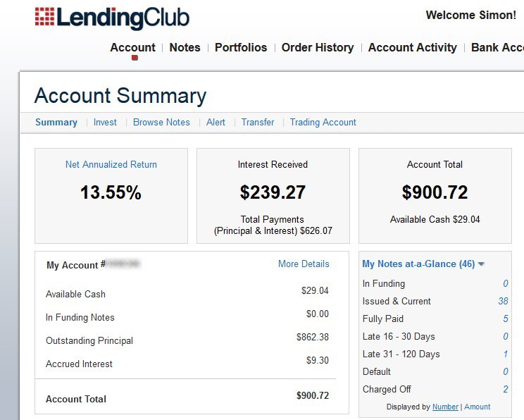Viewport: 524px width, 420px height.
Task: Open the Alert tab
Action: (216, 122)
